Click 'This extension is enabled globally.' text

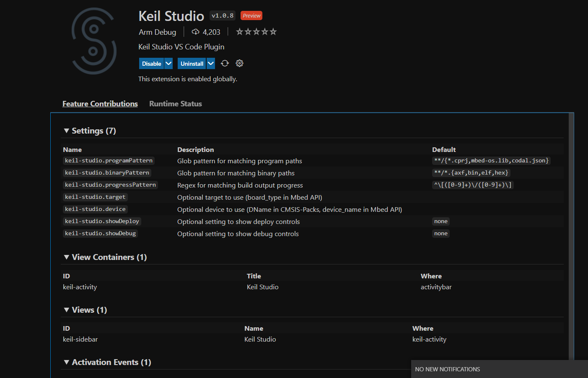tap(188, 79)
